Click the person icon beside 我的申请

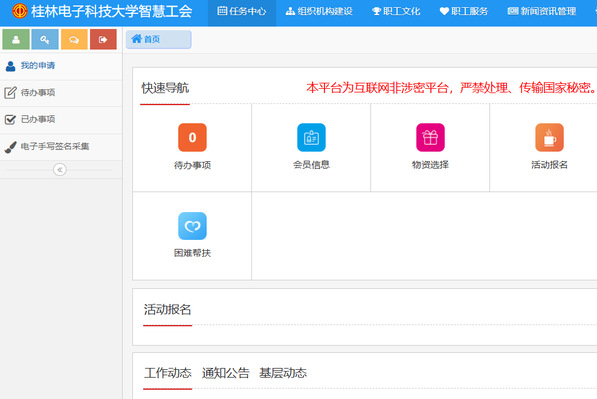pyautogui.click(x=11, y=66)
